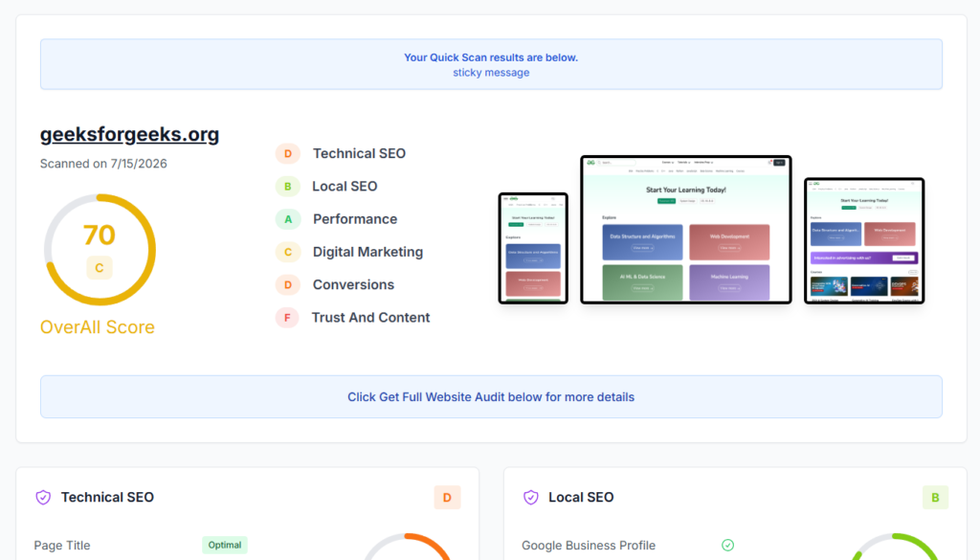Click the B grade badge in the Local SEO card
The height and width of the screenshot is (560, 980).
pyautogui.click(x=936, y=498)
